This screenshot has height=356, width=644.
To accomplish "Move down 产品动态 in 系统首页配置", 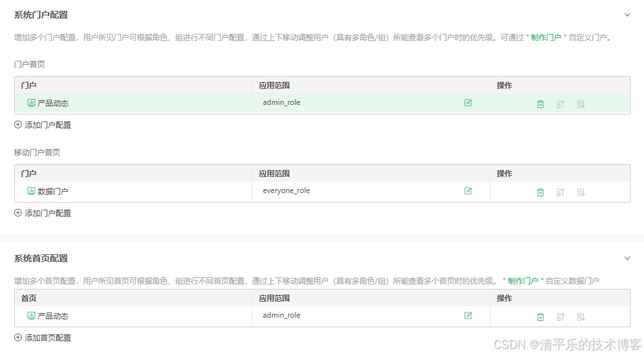I will (x=581, y=317).
